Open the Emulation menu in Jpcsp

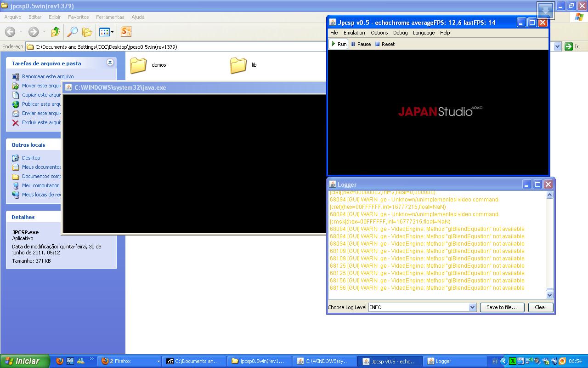[354, 33]
